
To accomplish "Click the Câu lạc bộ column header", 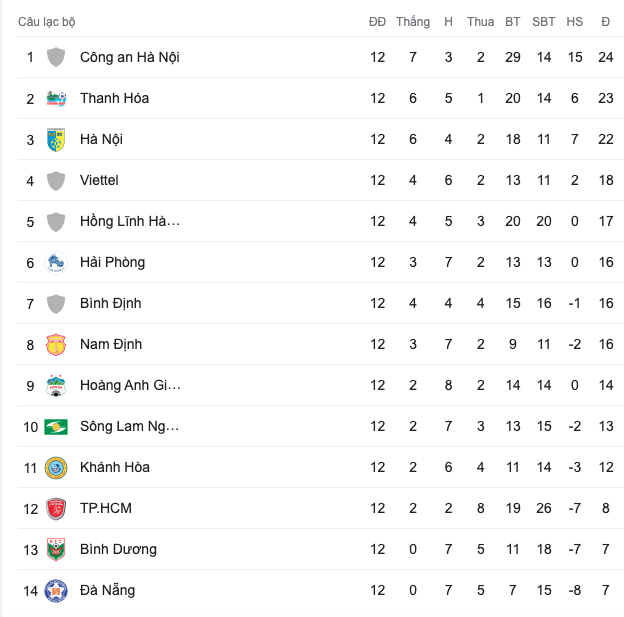I will tap(47, 22).
